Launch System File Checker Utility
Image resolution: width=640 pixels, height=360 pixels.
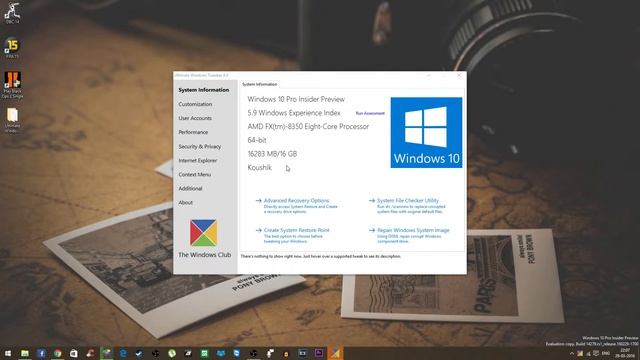408,200
